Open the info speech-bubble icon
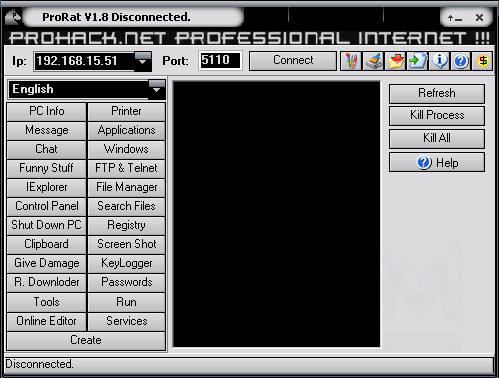Screen dimensions: 499x378 (x=439, y=61)
